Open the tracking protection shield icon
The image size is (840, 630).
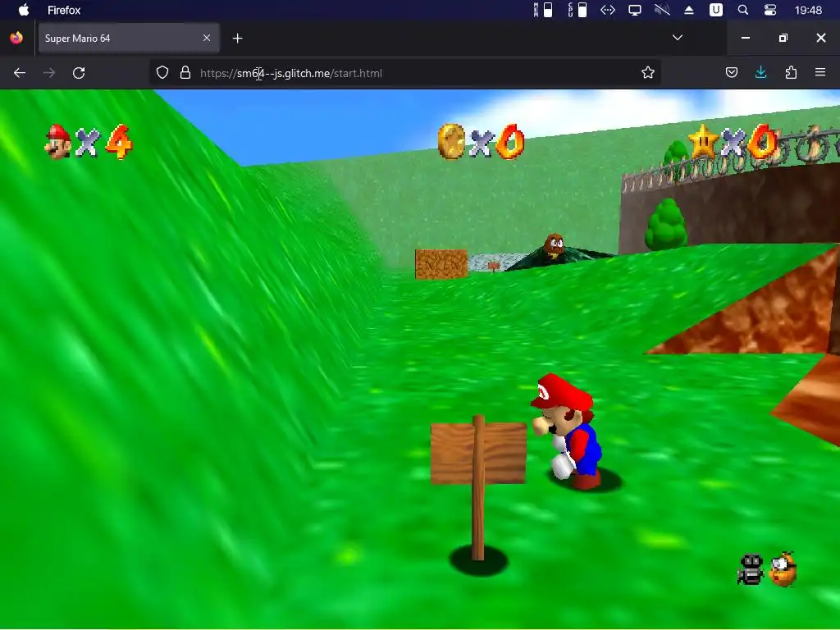point(162,73)
